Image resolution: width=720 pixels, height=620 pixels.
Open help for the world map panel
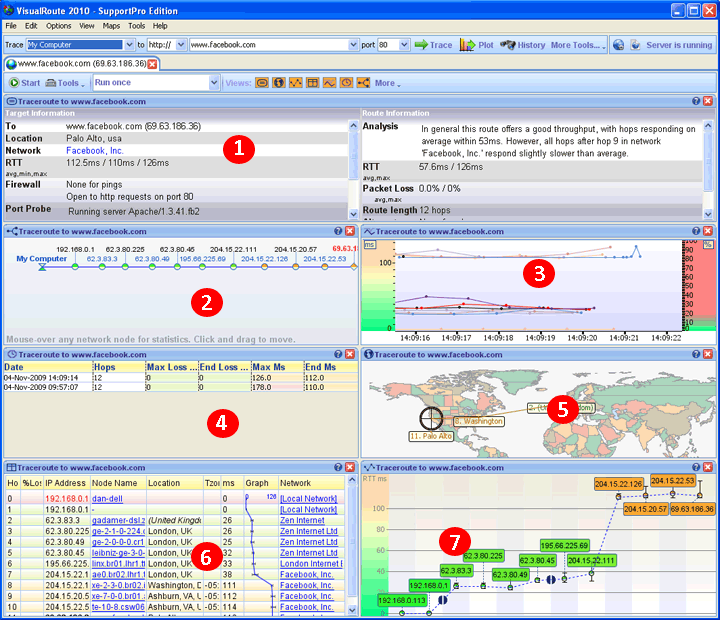click(x=696, y=354)
